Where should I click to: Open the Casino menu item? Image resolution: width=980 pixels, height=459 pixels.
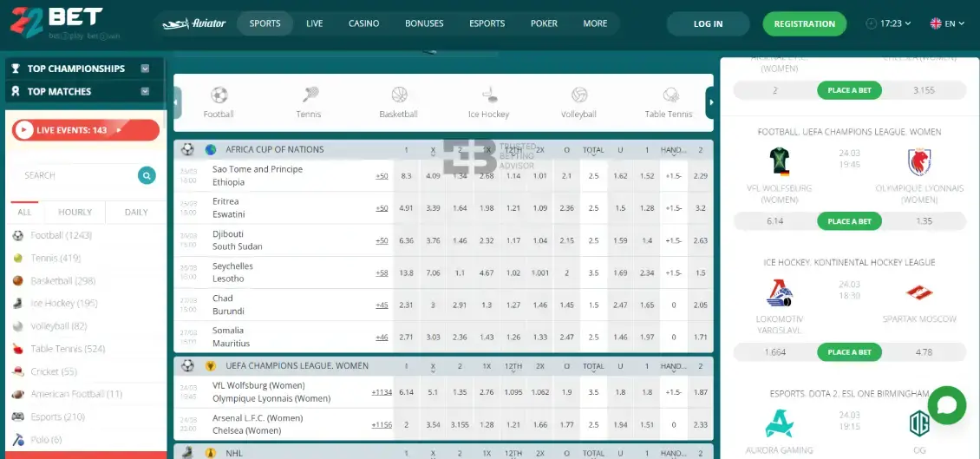[363, 23]
